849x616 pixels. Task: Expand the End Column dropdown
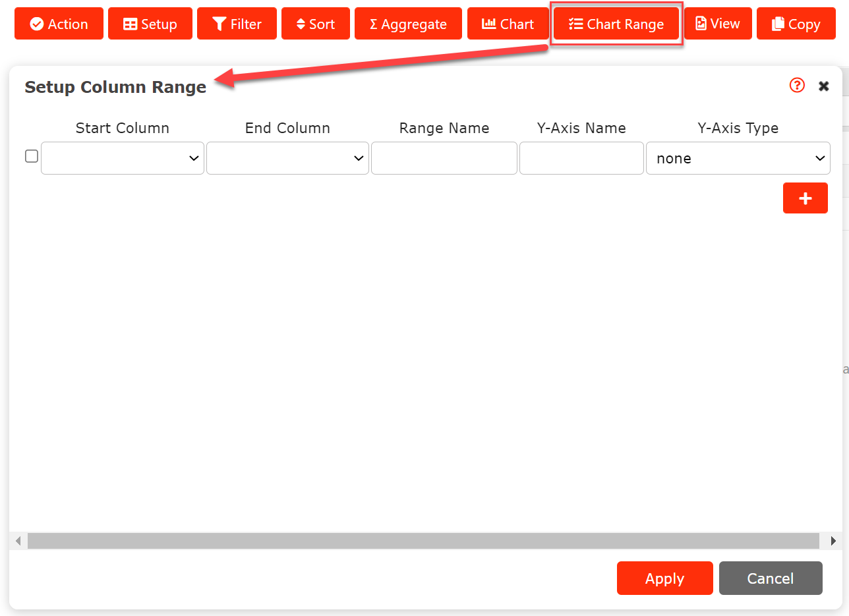click(x=287, y=158)
